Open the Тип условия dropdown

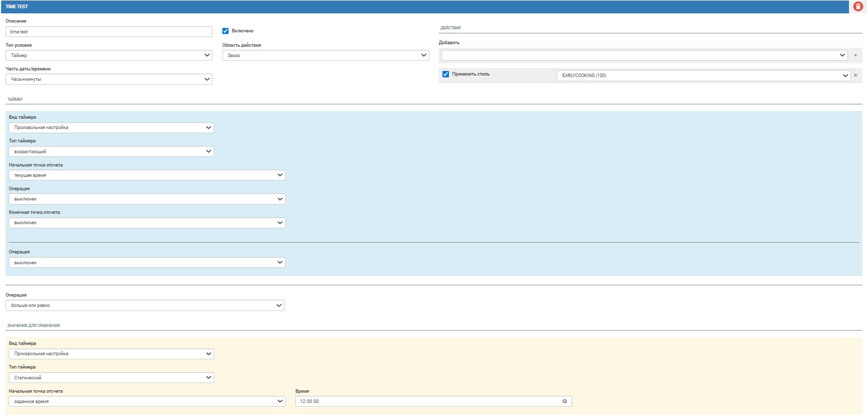[109, 56]
